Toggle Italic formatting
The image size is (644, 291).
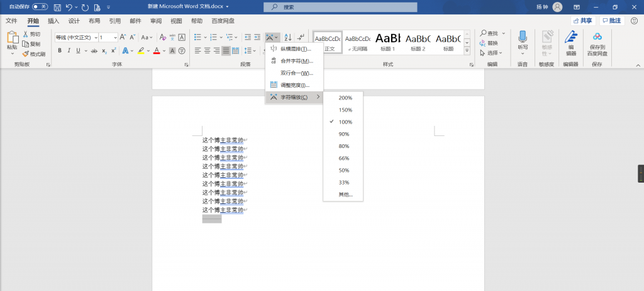pos(69,50)
